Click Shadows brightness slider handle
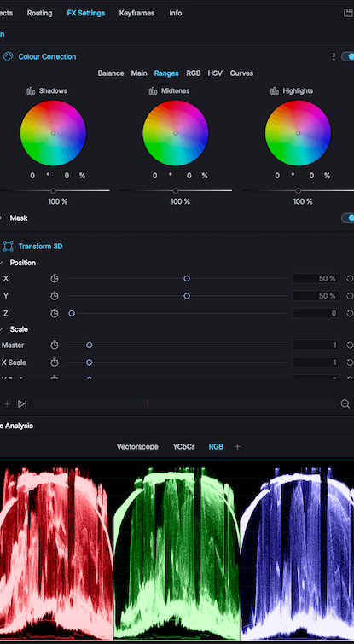The height and width of the screenshot is (644, 354). [53, 190]
